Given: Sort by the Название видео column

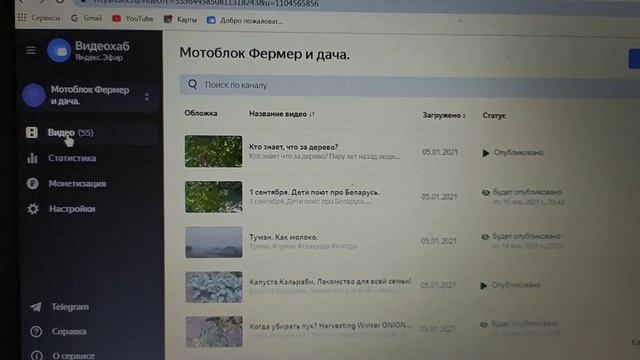Looking at the screenshot, I should [282, 114].
